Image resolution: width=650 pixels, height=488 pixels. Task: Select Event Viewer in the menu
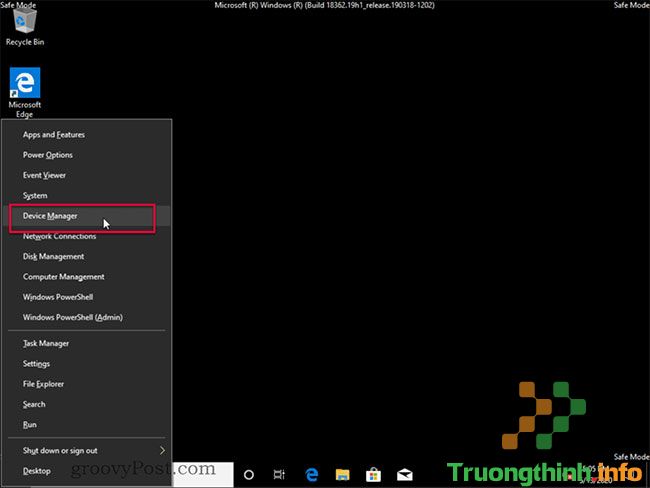click(x=87, y=175)
